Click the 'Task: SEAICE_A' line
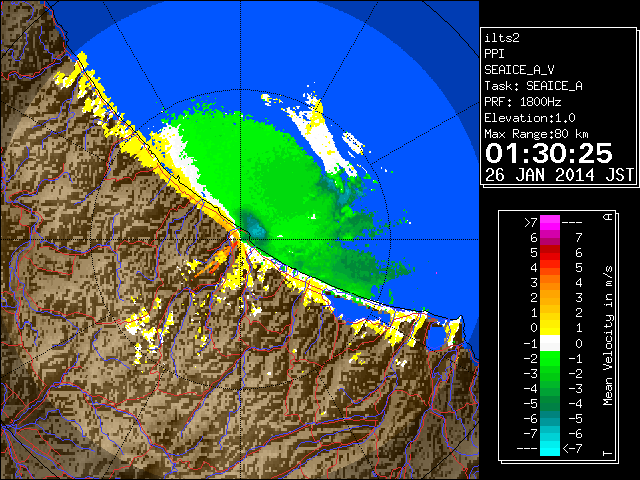The width and height of the screenshot is (640, 480). pyautogui.click(x=533, y=86)
